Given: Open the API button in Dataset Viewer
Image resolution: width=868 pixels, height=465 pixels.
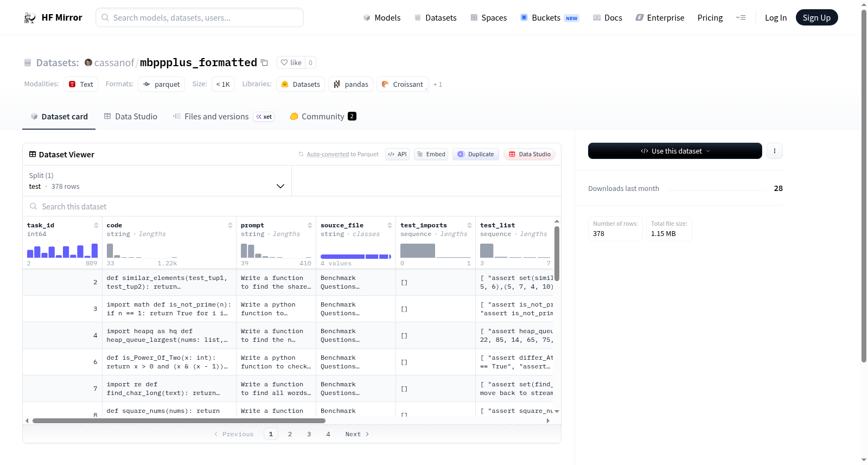Looking at the screenshot, I should (x=397, y=154).
